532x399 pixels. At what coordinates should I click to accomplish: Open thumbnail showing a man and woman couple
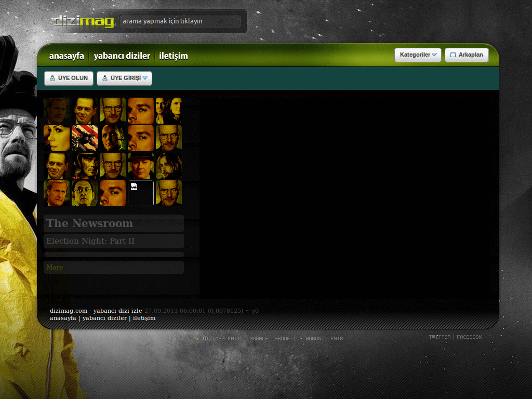click(x=169, y=111)
